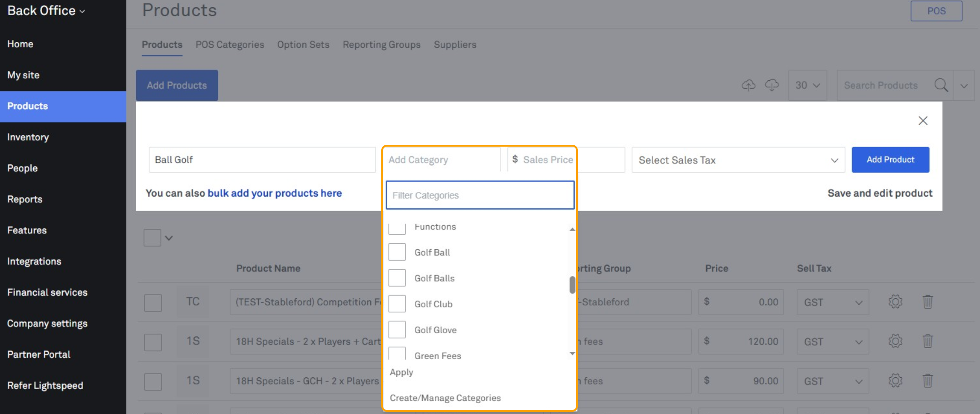Switch to the POS Categories tab
The image size is (980, 414).
230,44
